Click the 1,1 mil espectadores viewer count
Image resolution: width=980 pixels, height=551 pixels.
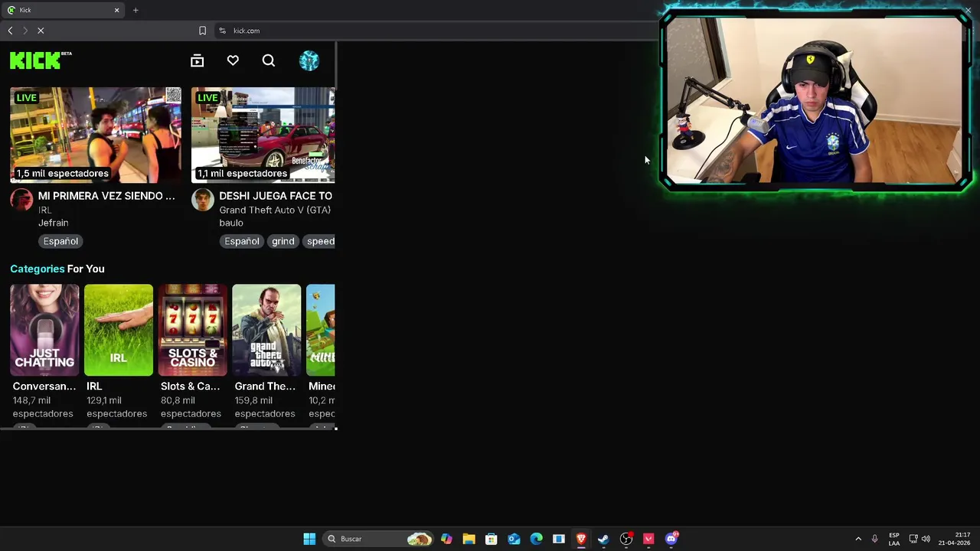coord(243,173)
